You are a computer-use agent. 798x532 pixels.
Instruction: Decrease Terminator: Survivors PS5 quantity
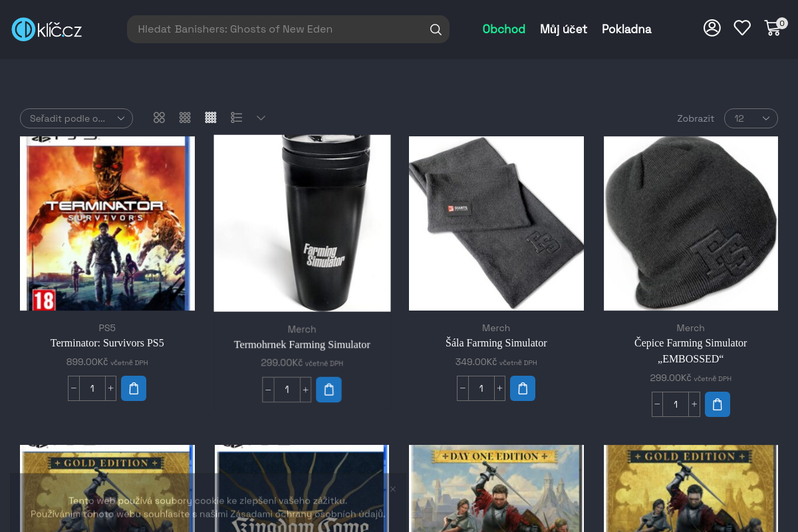coord(74,388)
